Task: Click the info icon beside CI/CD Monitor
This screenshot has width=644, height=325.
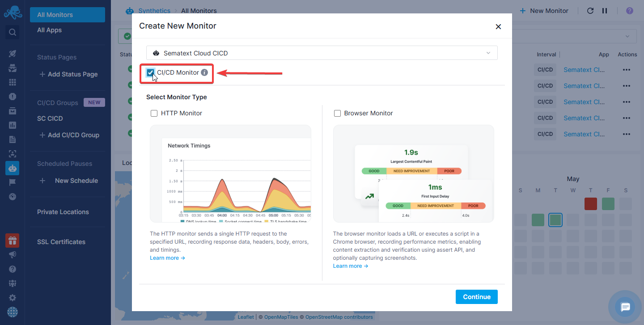Action: (204, 72)
